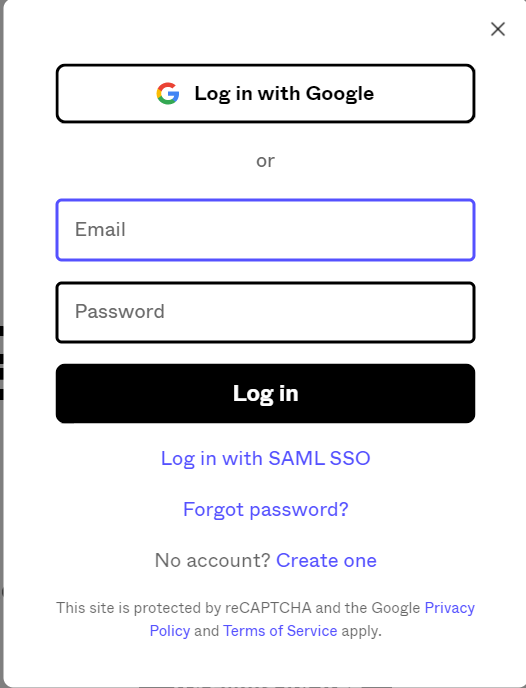The width and height of the screenshot is (526, 688).
Task: Select the Create one account link
Action: [326, 560]
